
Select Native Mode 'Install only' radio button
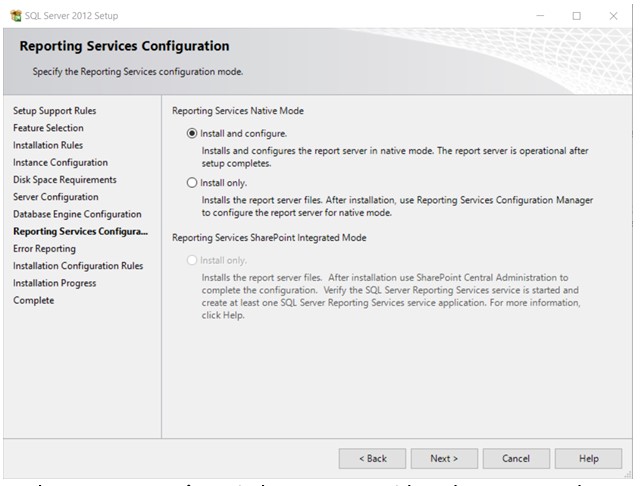click(x=192, y=183)
